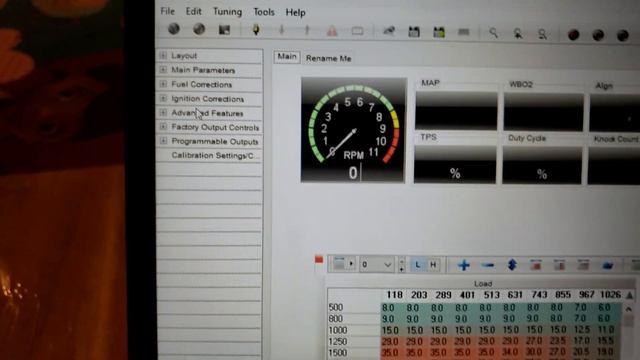Click the second round globe toolbar icon
The width and height of the screenshot is (640, 360).
coord(199,29)
